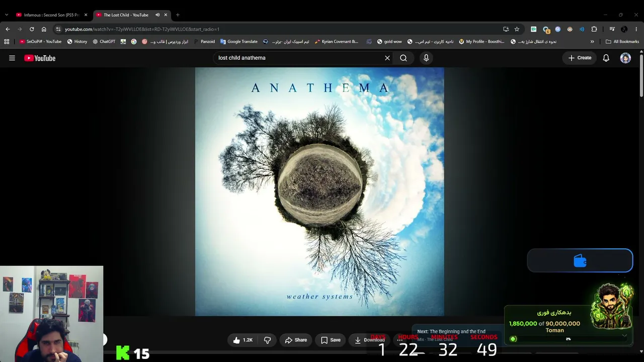The width and height of the screenshot is (644, 362).
Task: Download the video
Action: point(370,340)
